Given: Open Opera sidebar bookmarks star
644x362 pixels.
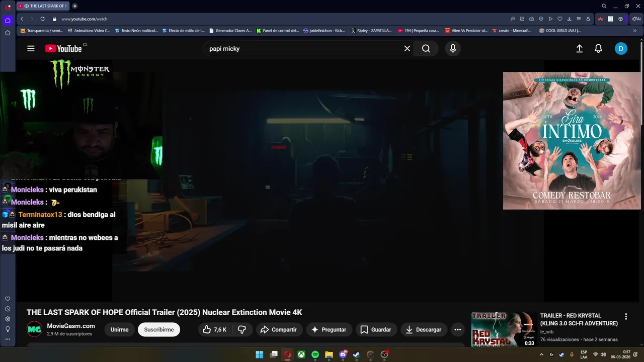Looking at the screenshot, I should pyautogui.click(x=8, y=33).
